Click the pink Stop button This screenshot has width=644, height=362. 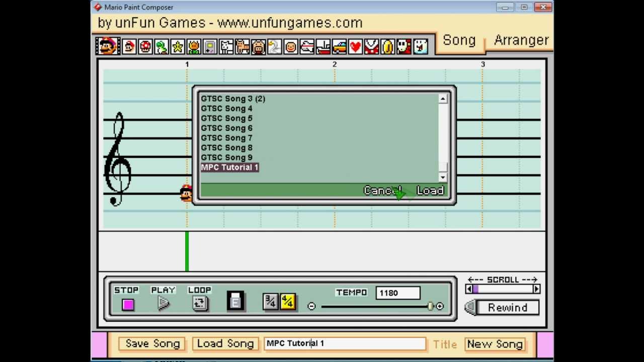[x=128, y=305]
